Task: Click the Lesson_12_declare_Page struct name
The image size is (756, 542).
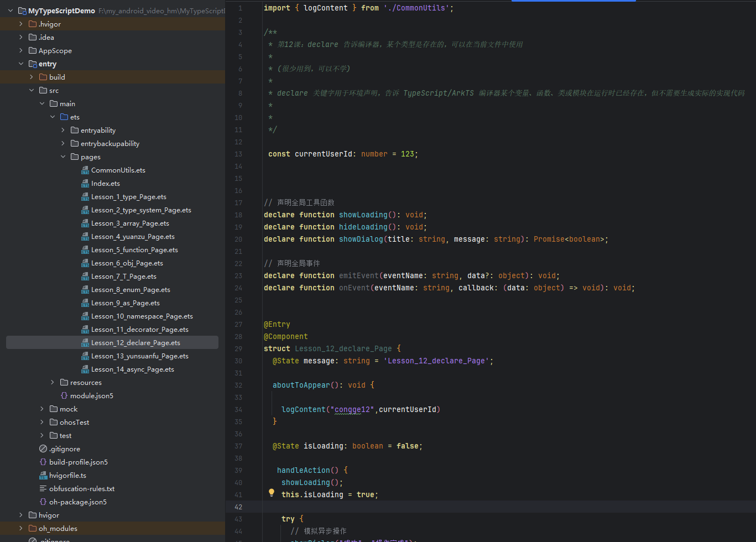Action: click(343, 348)
